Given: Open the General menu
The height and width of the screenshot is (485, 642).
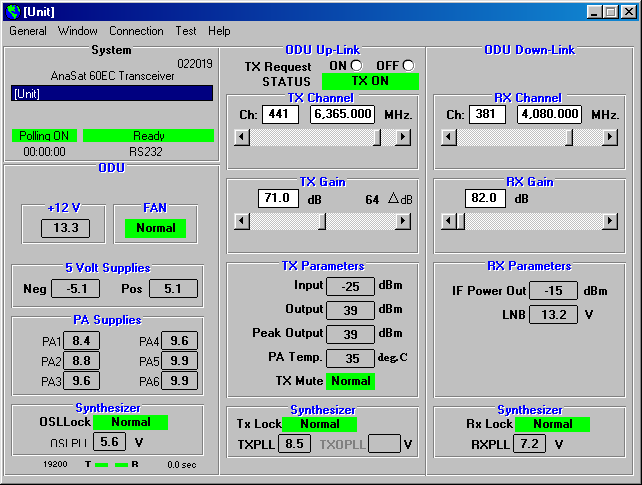Looking at the screenshot, I should (28, 31).
